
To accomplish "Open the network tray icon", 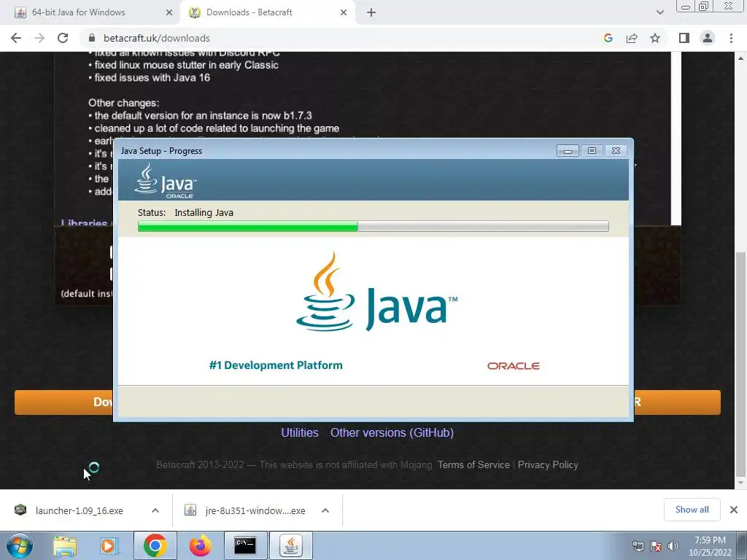I will [638, 547].
